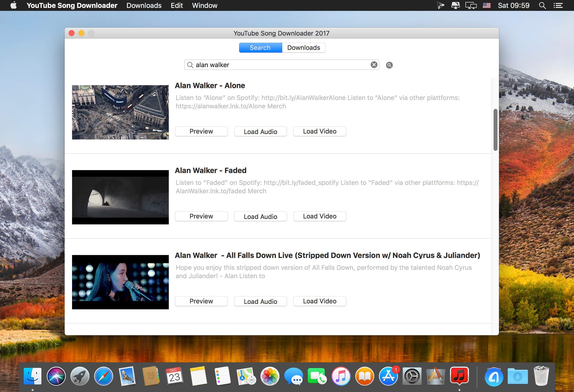Open the Downloads folder in the Dock

point(517,376)
